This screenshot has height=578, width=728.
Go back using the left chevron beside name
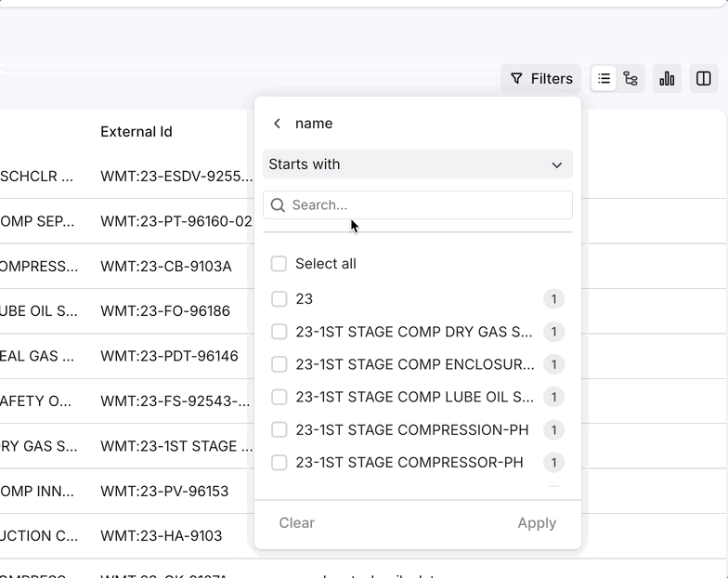(277, 124)
